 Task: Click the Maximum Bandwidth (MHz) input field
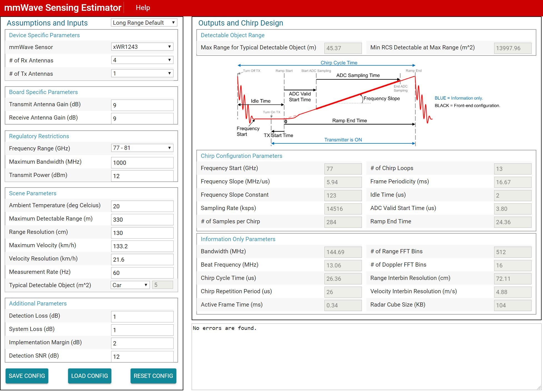[x=142, y=163]
